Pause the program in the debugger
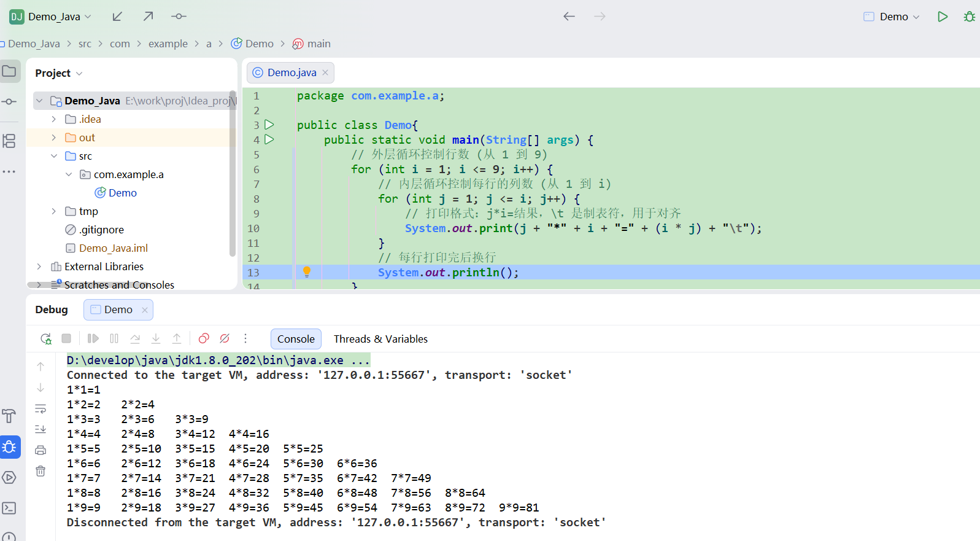 click(114, 338)
